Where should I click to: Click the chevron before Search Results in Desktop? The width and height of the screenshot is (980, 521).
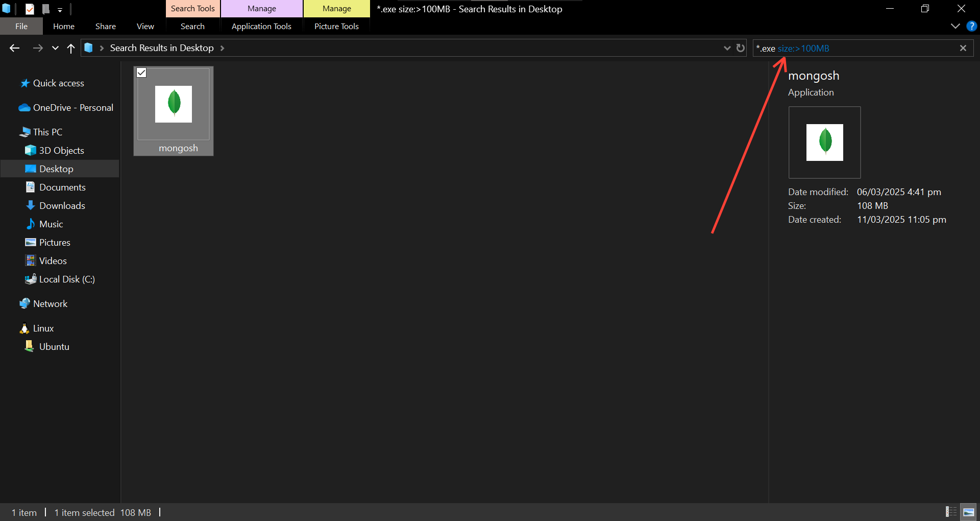pyautogui.click(x=102, y=48)
